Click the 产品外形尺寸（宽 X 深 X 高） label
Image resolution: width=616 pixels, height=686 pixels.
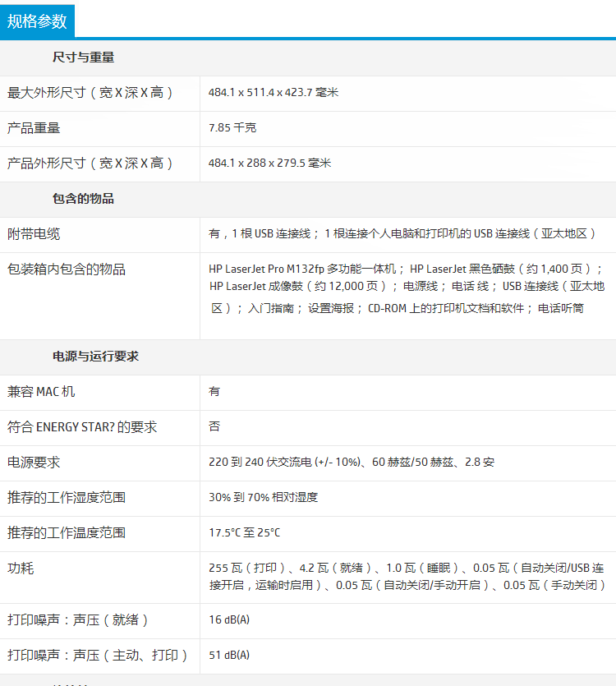[90, 163]
